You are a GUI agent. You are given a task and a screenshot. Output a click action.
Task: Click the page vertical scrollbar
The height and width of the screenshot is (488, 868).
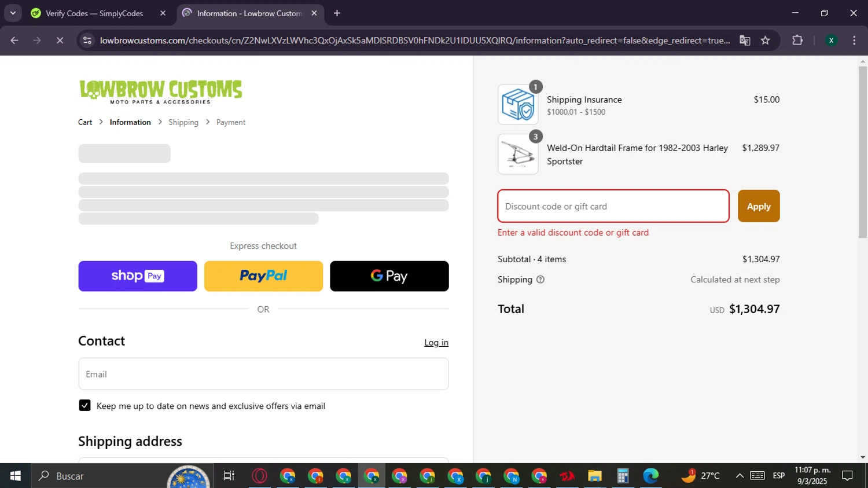coord(863,152)
